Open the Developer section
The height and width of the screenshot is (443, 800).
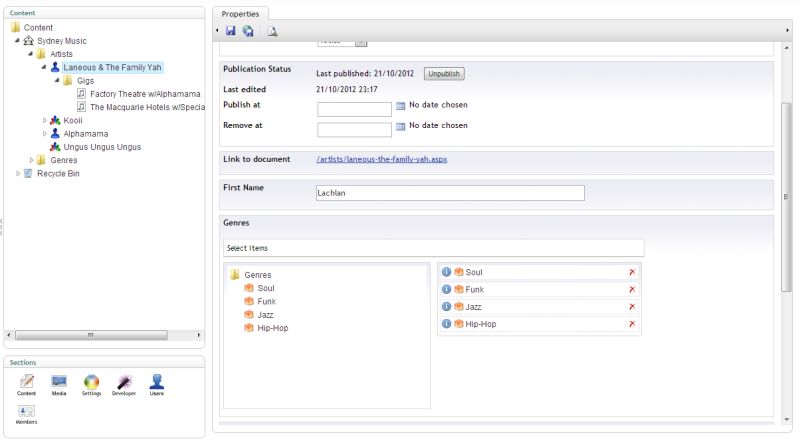(124, 385)
